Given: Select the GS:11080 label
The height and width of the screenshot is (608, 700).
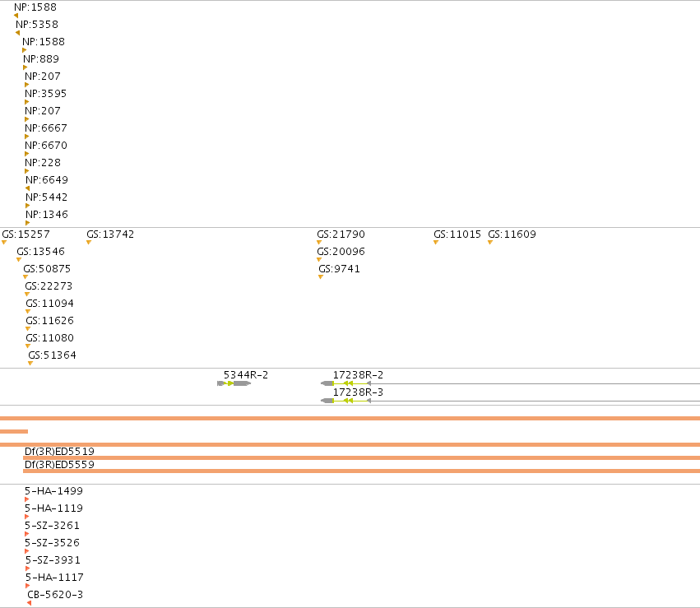Looking at the screenshot, I should 49,338.
